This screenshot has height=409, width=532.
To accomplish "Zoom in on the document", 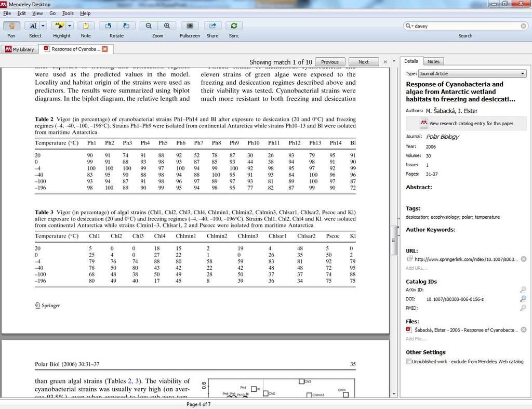I will click(167, 26).
